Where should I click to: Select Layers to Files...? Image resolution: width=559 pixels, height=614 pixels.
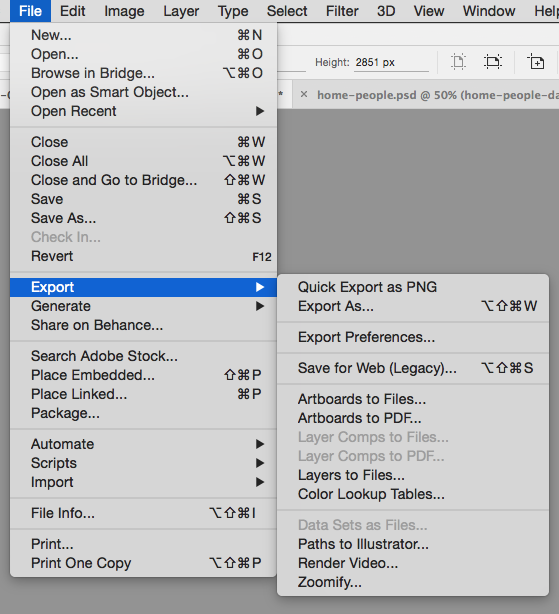pos(413,475)
